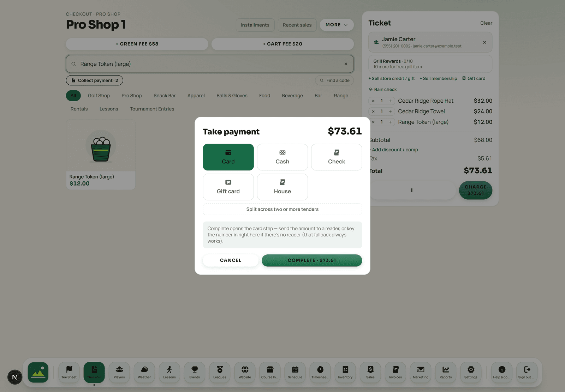
Task: Open the Schedule calendar icon
Action: tap(295, 372)
